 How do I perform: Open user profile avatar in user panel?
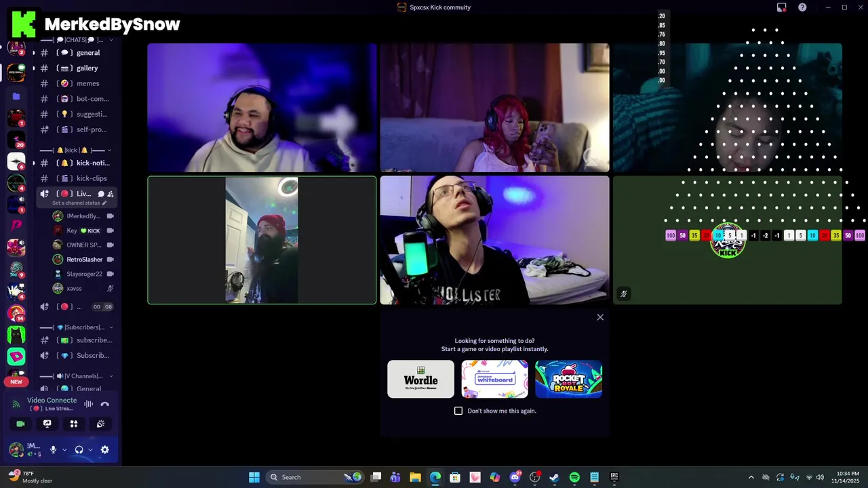(16, 449)
